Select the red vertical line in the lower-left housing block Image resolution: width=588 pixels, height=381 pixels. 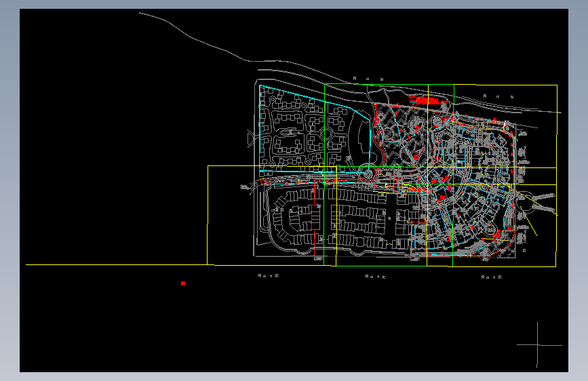314,218
